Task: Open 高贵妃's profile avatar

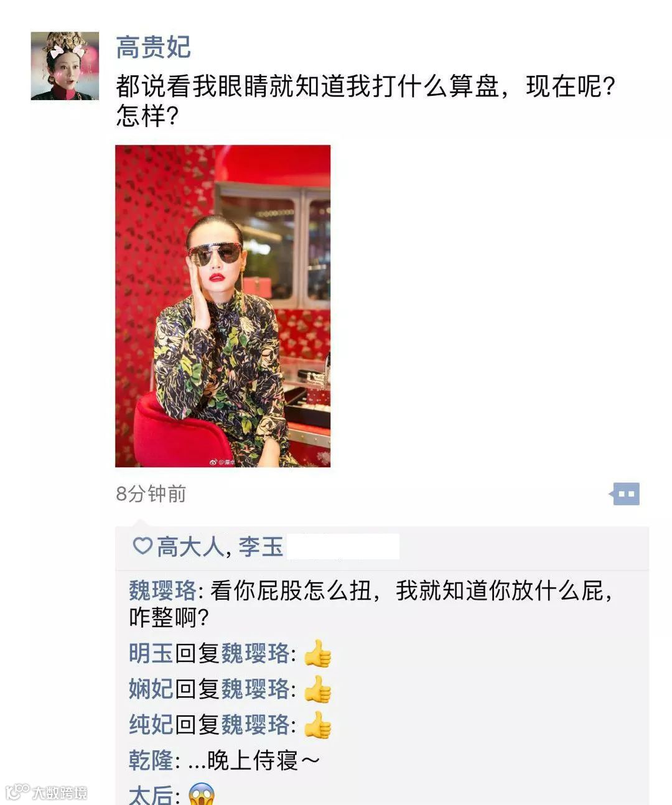Action: point(65,66)
